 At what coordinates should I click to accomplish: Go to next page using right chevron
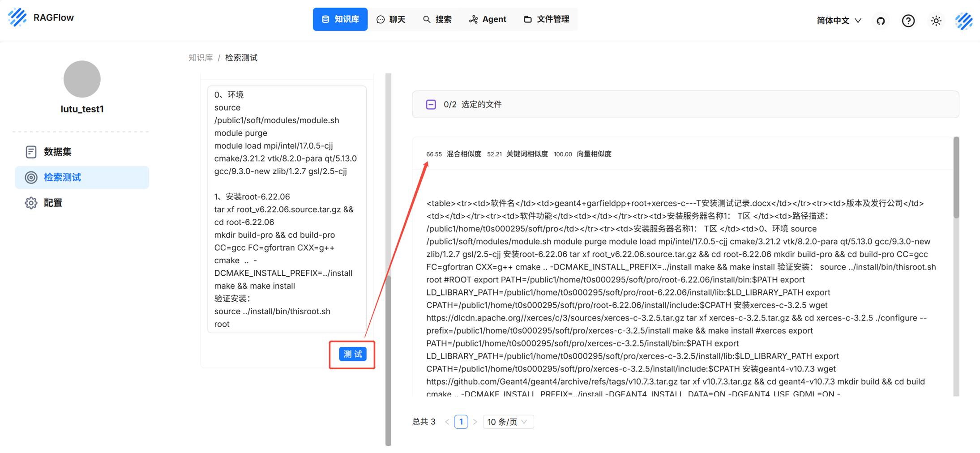pos(475,422)
